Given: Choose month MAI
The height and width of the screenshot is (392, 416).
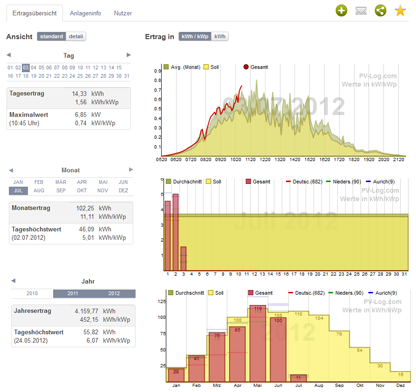Looking at the screenshot, I should pos(103,182).
